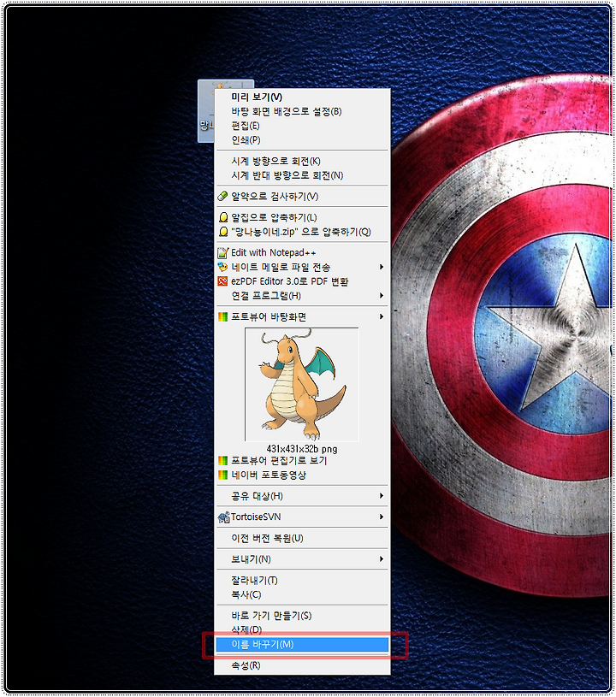This screenshot has height=697, width=616.
Task: Click the 포토뷰어 바탕화면 icon
Action: click(222, 317)
